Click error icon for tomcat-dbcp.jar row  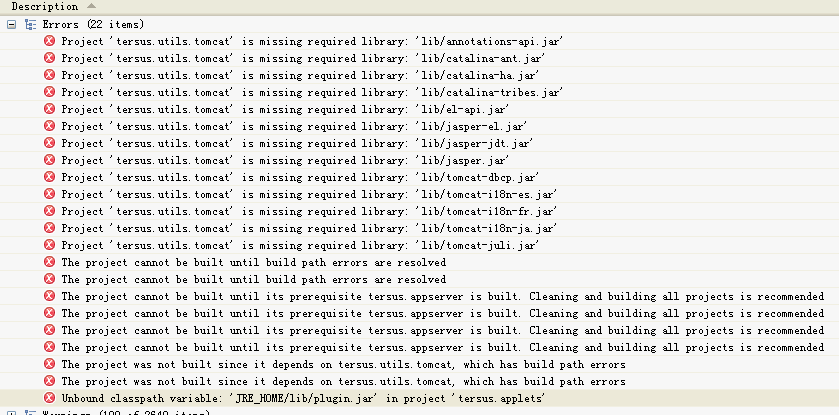pos(50,176)
